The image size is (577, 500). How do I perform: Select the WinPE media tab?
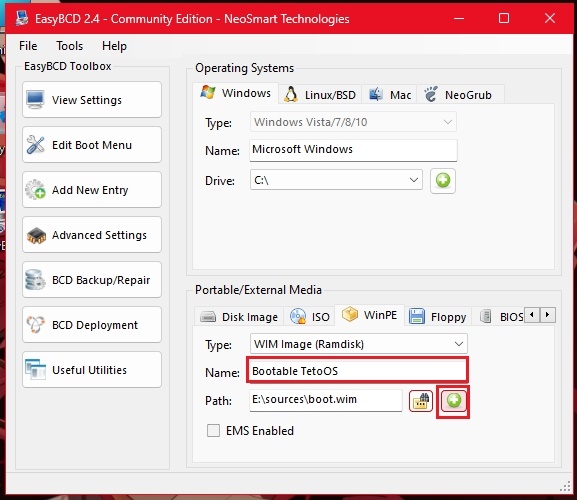[x=369, y=315]
